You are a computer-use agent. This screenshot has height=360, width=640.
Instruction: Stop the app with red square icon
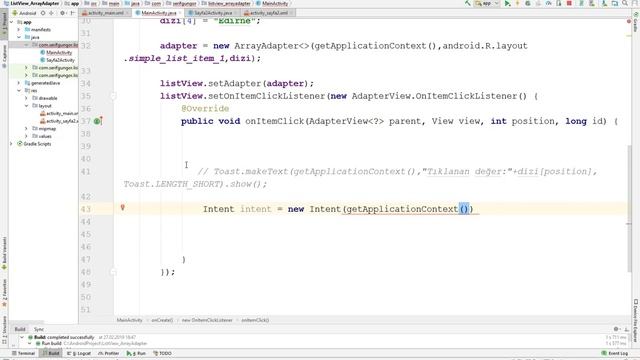click(569, 3)
